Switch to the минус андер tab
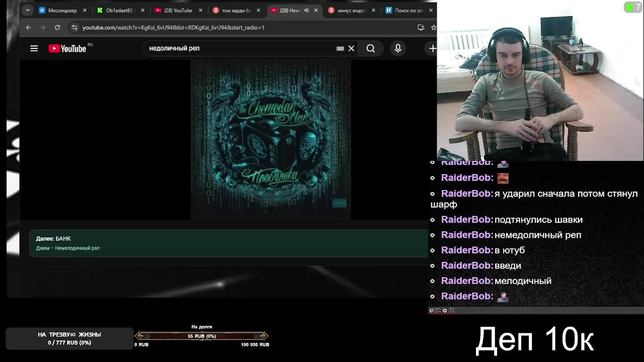The height and width of the screenshot is (362, 644). coord(351,11)
